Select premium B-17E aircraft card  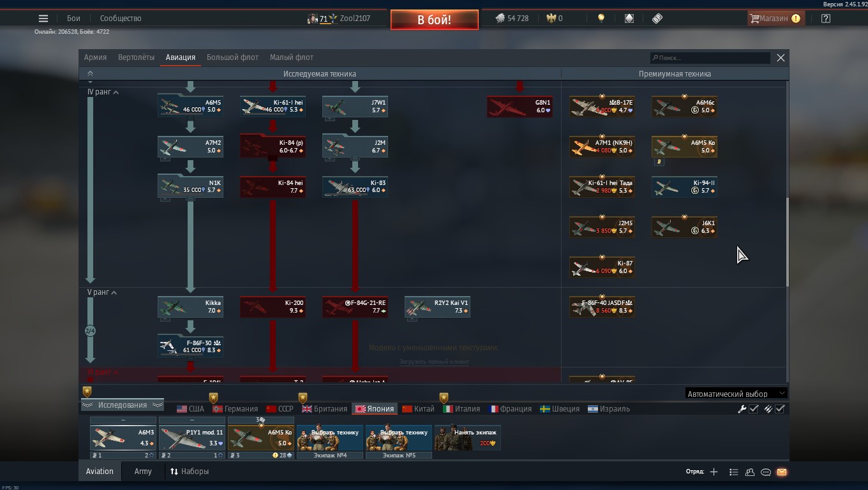602,106
